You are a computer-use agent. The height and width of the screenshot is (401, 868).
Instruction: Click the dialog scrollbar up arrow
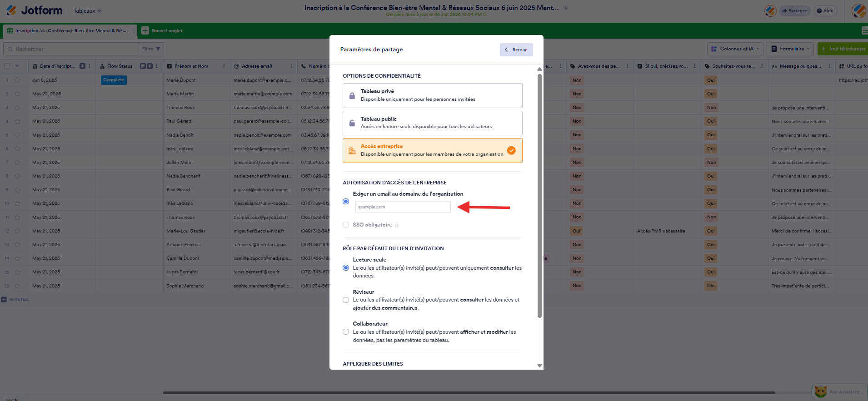click(539, 69)
